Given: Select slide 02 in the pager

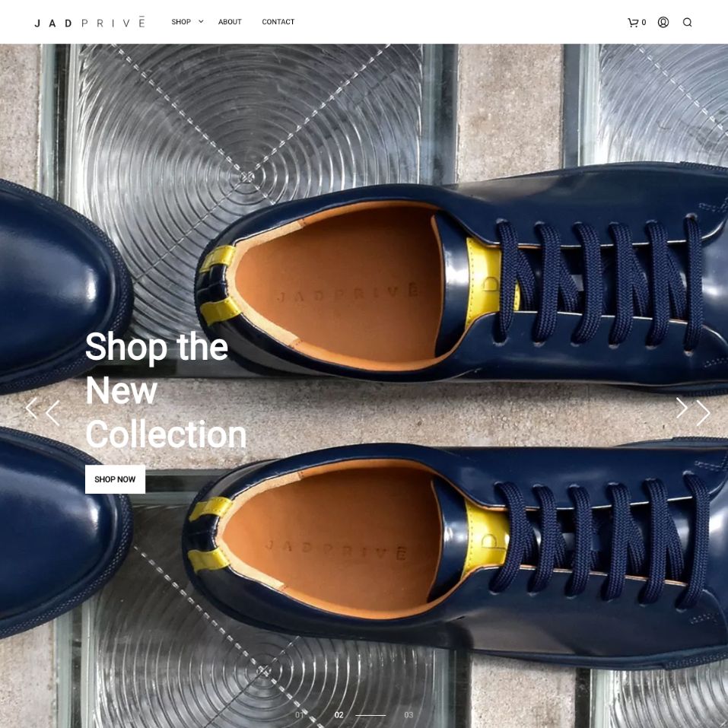Looking at the screenshot, I should point(339,715).
